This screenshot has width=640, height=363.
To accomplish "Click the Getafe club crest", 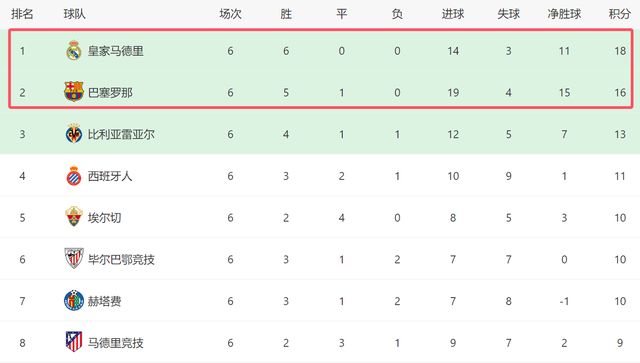I will pos(74,301).
